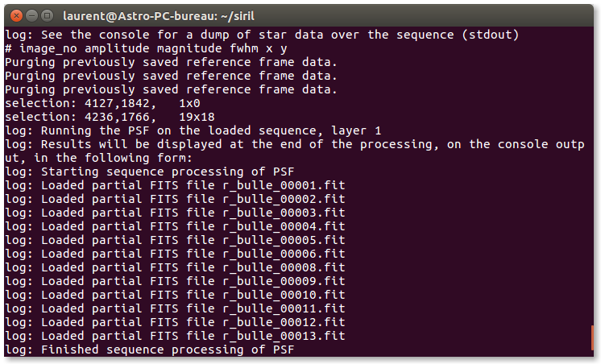Image resolution: width=601 pixels, height=364 pixels.
Task: Click the r_bulle_00013.fit filename
Action: pos(284,336)
